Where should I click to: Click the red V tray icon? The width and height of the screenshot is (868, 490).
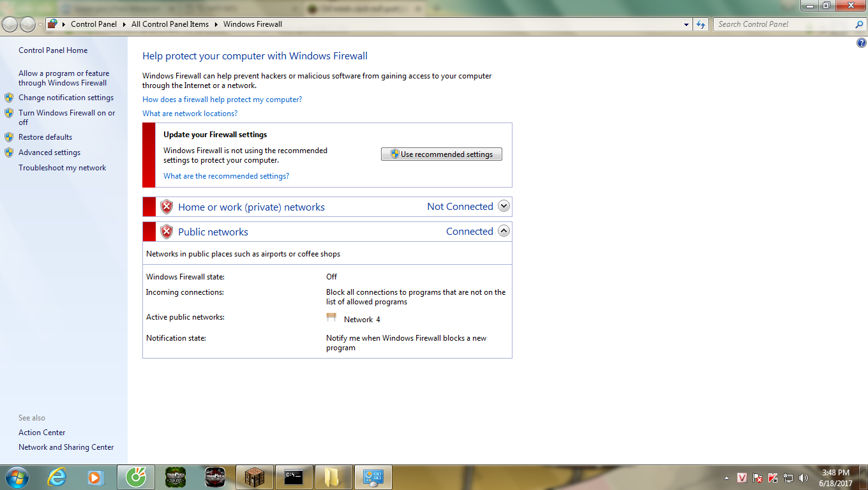(742, 477)
